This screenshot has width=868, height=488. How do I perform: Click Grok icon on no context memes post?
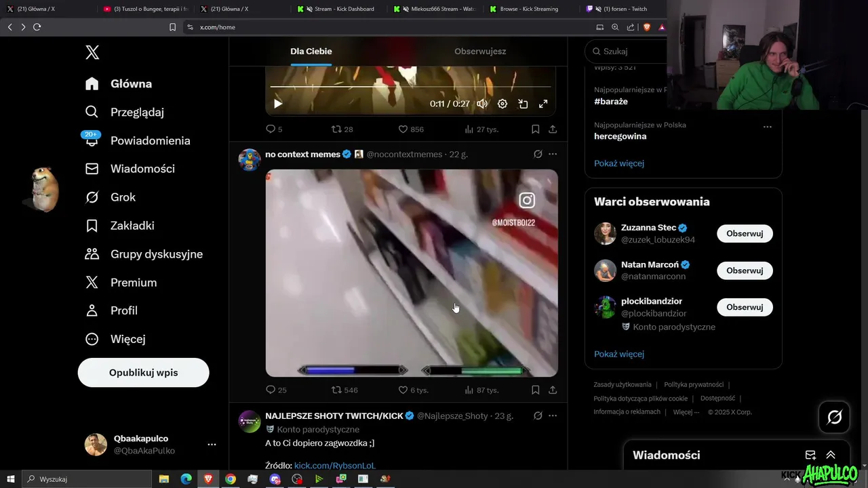pyautogui.click(x=538, y=155)
